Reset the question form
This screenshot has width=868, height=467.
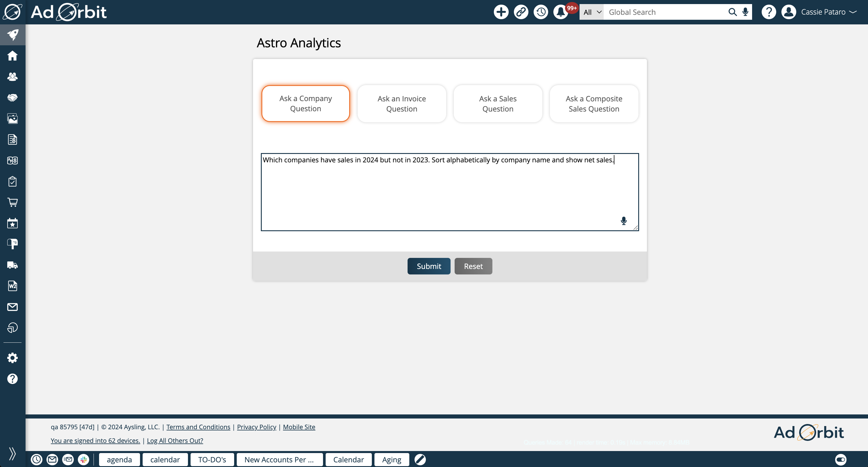click(473, 266)
